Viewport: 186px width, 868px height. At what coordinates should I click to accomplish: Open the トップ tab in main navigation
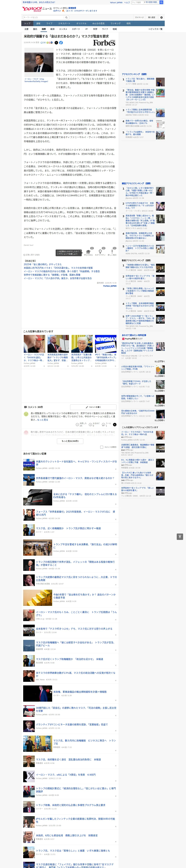tap(27, 24)
